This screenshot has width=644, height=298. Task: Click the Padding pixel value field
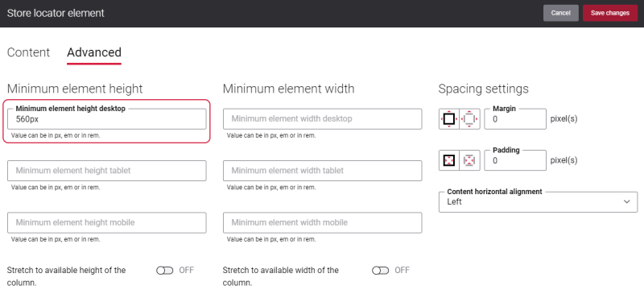515,160
